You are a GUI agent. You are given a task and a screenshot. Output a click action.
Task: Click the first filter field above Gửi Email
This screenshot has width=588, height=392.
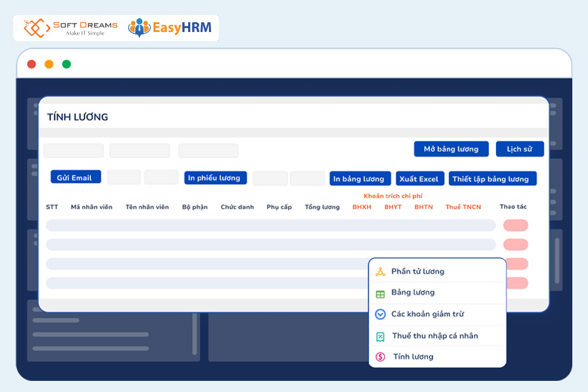(x=73, y=150)
